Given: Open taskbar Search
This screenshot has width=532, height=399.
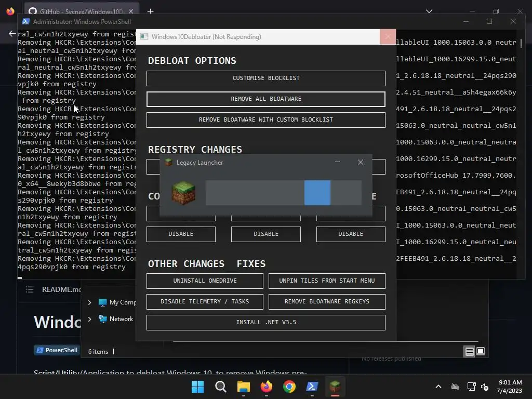Looking at the screenshot, I should coord(220,387).
